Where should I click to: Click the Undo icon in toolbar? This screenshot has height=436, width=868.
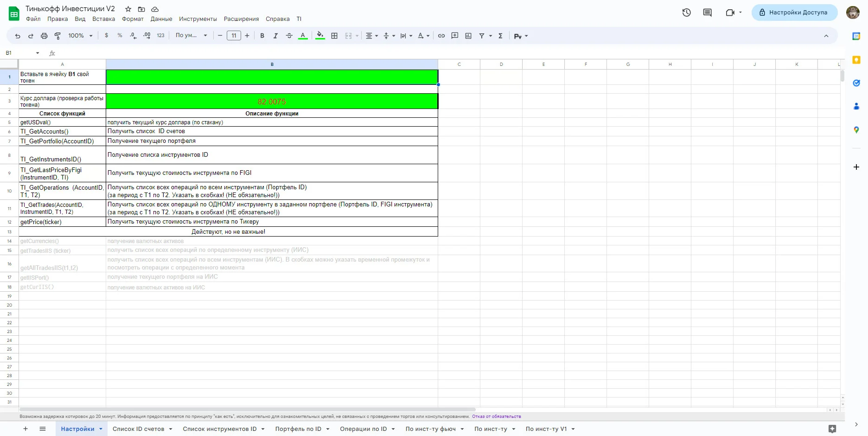tap(18, 36)
